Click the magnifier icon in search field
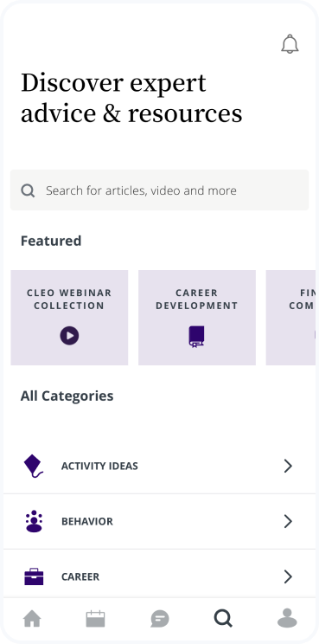This screenshot has height=644, width=319. coord(28,190)
